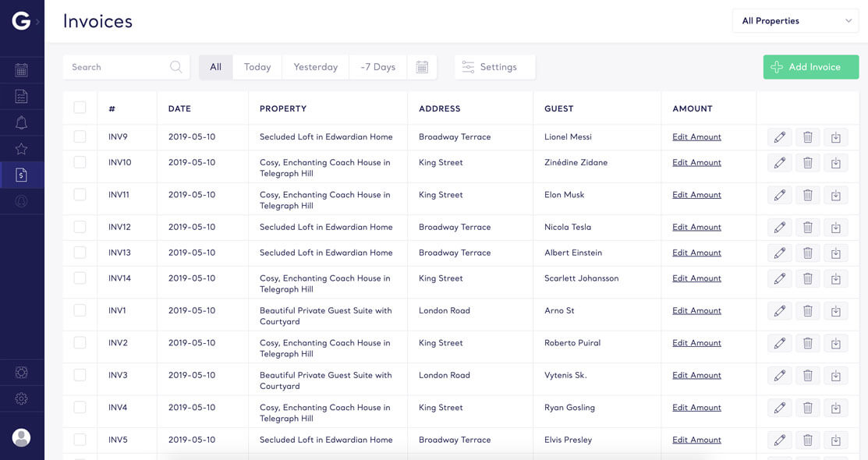Click the pencil edit icon for INV9

click(x=779, y=137)
